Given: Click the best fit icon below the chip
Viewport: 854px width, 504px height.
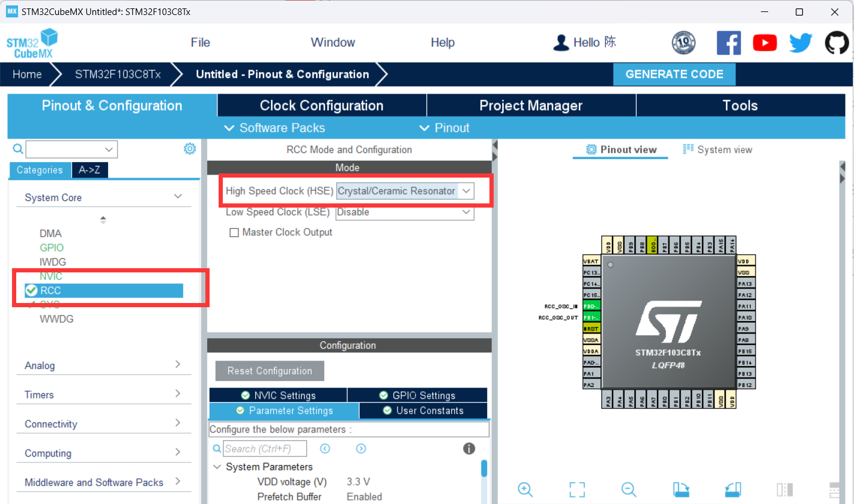Looking at the screenshot, I should (x=577, y=490).
